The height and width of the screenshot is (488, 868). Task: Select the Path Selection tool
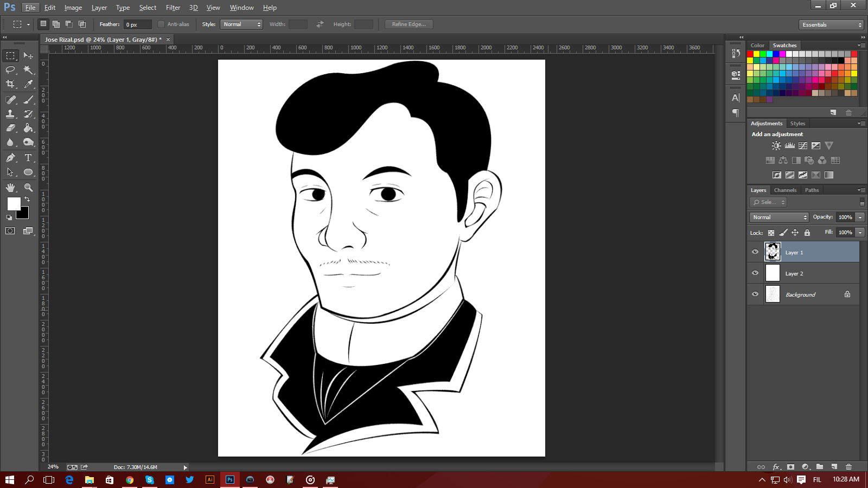click(10, 172)
